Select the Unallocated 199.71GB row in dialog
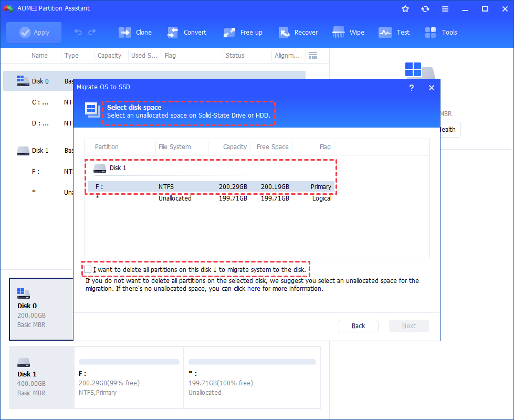Image resolution: width=514 pixels, height=420 pixels. click(211, 198)
